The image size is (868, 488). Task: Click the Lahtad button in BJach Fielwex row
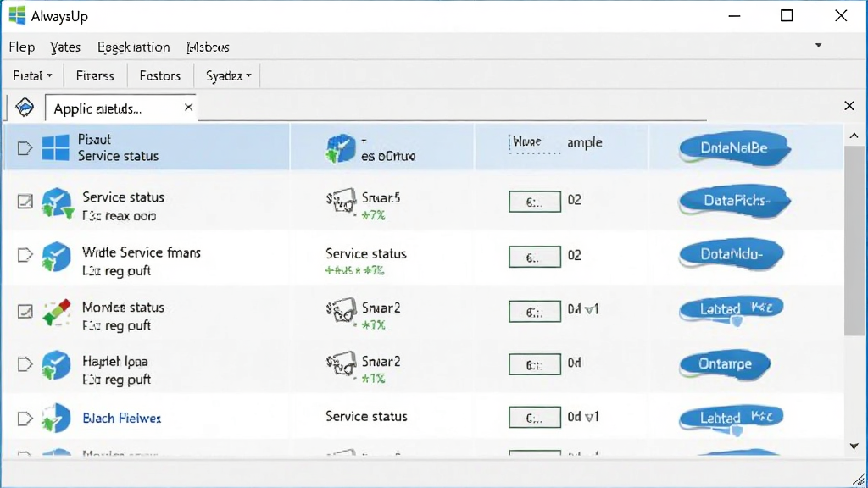(732, 417)
